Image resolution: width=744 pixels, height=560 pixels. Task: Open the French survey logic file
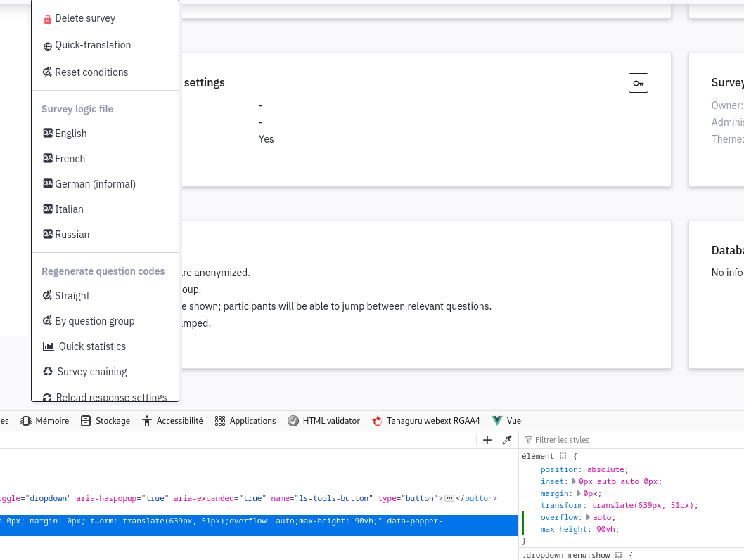pyautogui.click(x=70, y=159)
